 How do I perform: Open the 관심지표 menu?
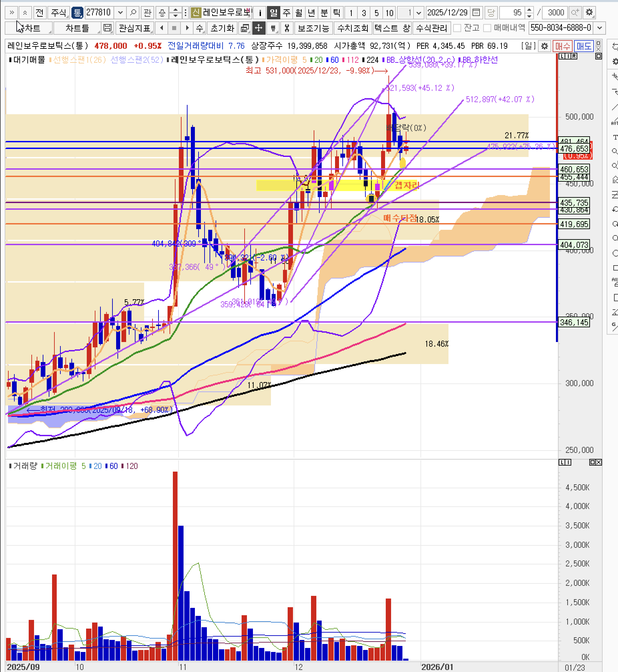(134, 28)
